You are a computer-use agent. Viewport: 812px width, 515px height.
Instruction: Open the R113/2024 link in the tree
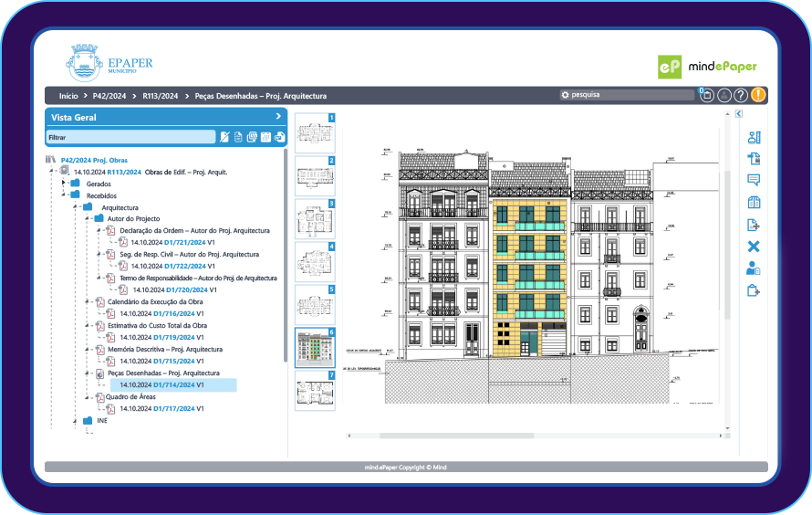click(123, 172)
